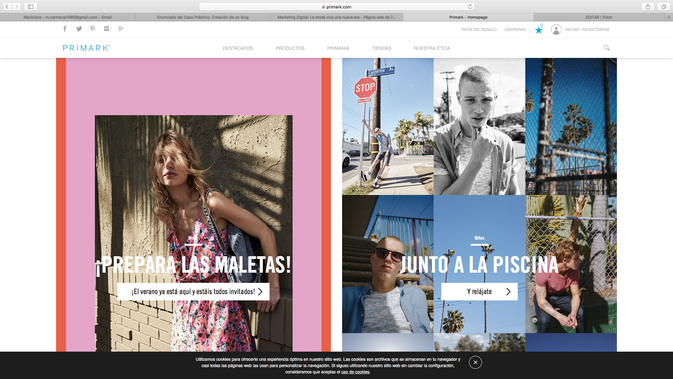Viewport: 673px width, 379px height.
Task: Open the stop sign street photo
Action: 388,127
